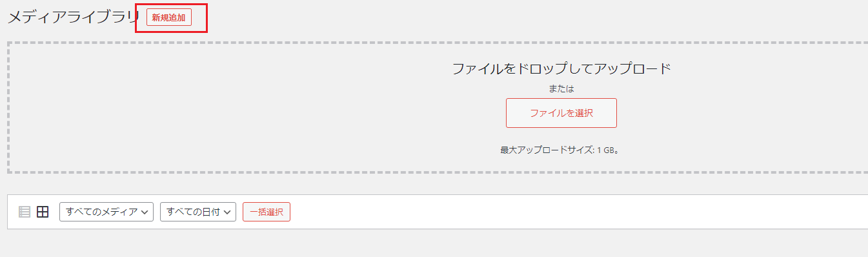Click the 一括選択 button

pos(267,212)
